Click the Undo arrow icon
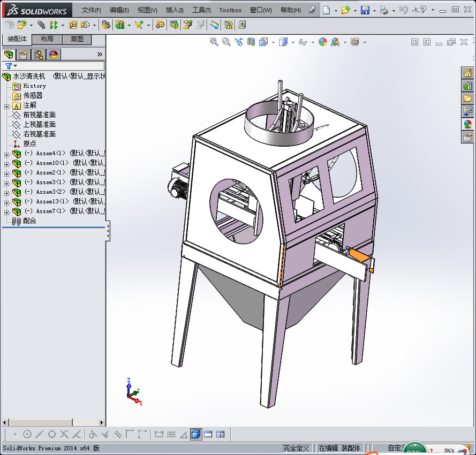Viewport: 476px width, 455px height. tap(403, 10)
